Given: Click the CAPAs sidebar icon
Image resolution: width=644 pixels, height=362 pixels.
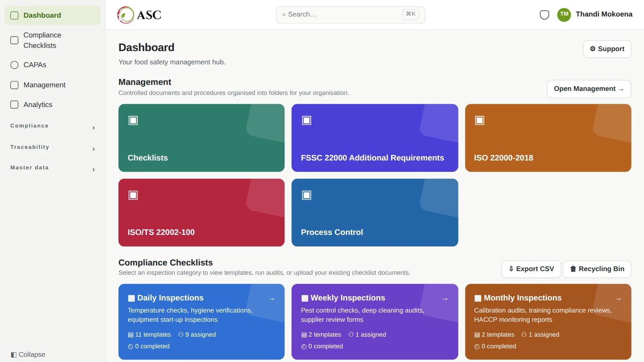Looking at the screenshot, I should coord(14,65).
